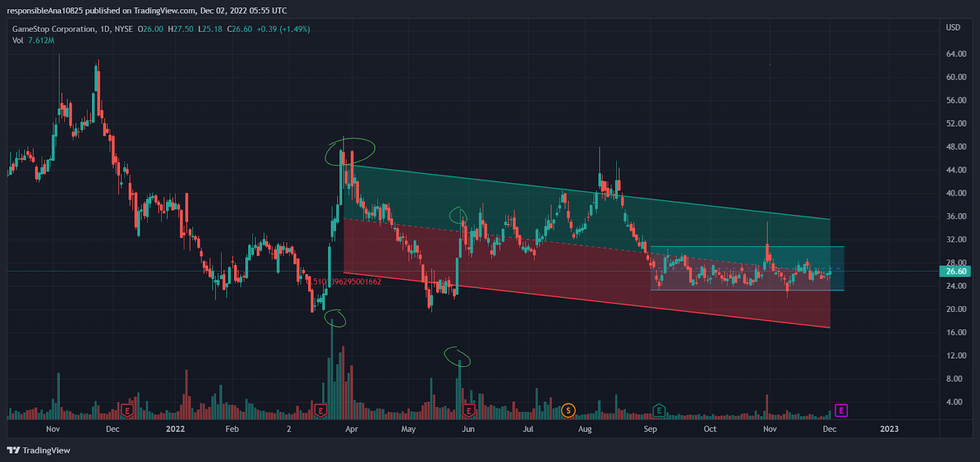Screen dimensions: 980x462
Task: Select the red lower channel trend line
Action: [587, 300]
